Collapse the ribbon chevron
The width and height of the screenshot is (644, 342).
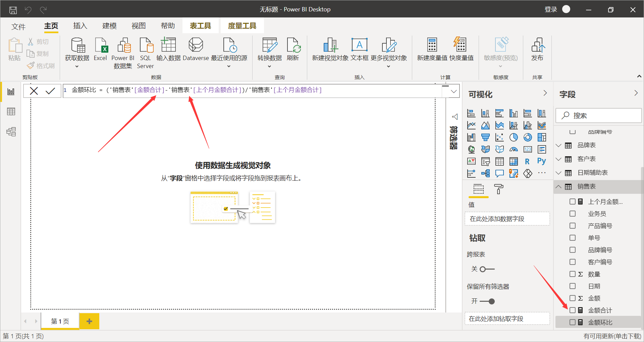639,76
